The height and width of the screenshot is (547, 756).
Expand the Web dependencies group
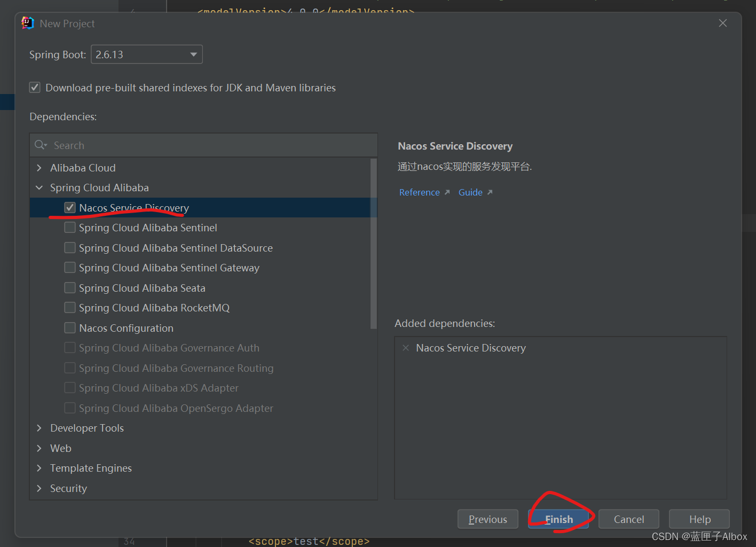39,448
